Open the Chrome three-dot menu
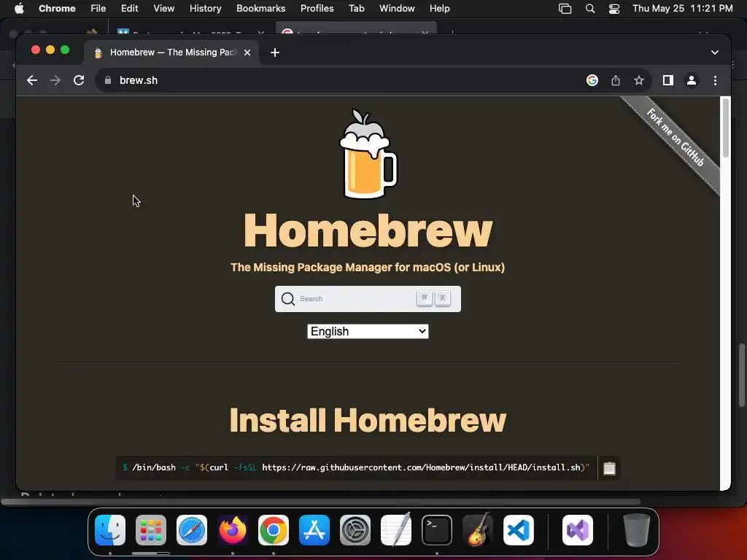This screenshot has height=560, width=747. click(715, 80)
